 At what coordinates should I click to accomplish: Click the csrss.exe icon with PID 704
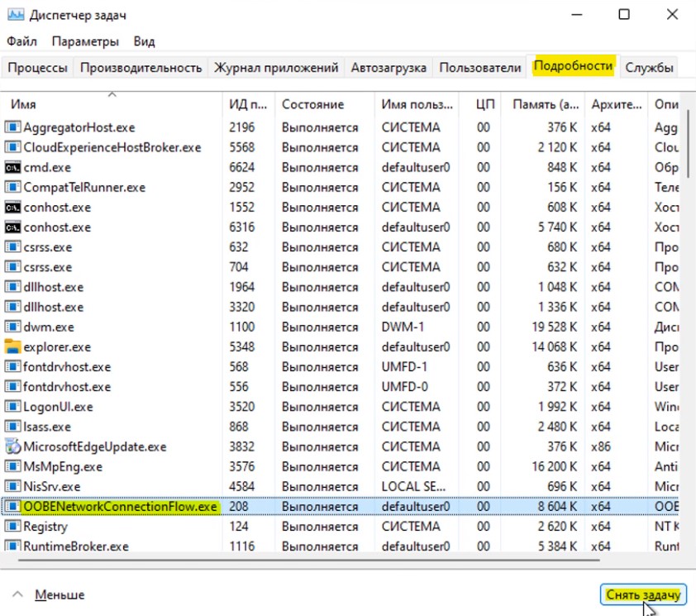point(12,267)
